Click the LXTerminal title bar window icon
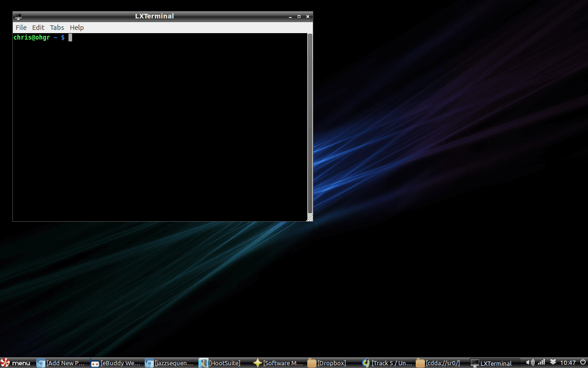588x368 pixels. pyautogui.click(x=18, y=16)
